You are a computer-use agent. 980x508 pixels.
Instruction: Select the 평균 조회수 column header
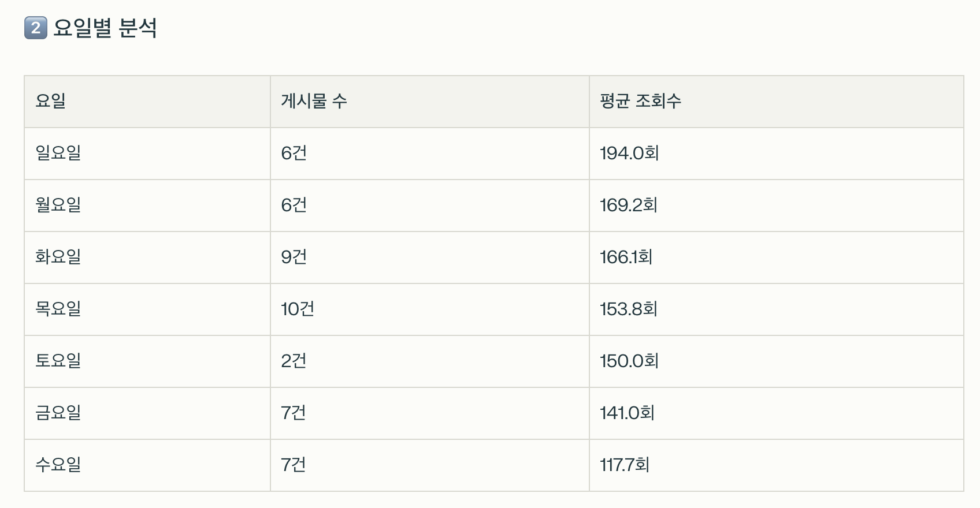[x=640, y=101]
